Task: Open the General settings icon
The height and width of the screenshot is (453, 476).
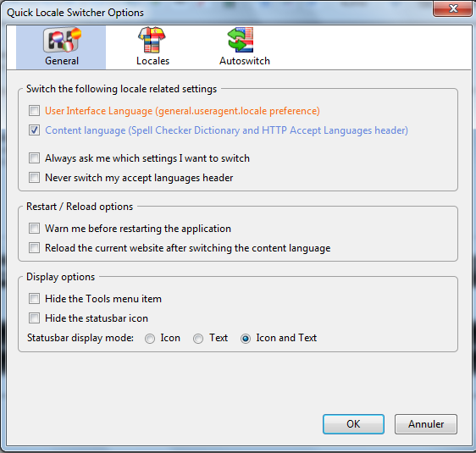Action: [62, 41]
